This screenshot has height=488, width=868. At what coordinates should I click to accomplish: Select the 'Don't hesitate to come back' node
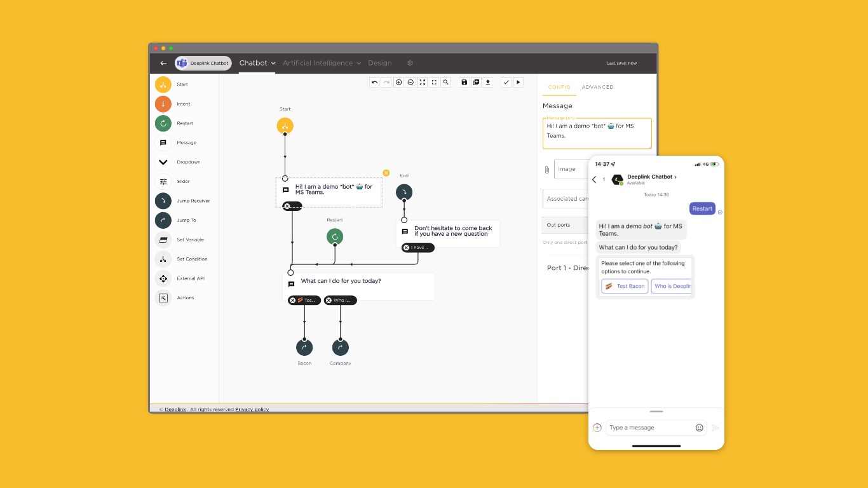pyautogui.click(x=448, y=233)
